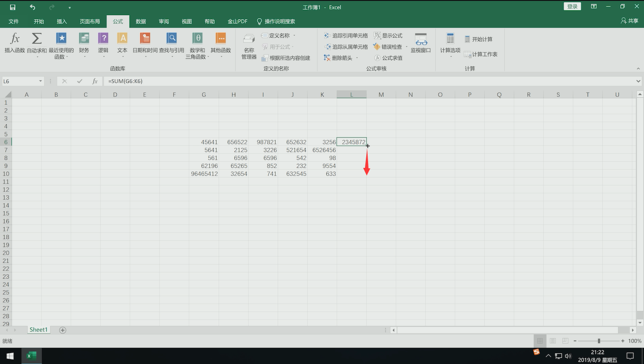Collapse the ribbon using the arrow
This screenshot has width=644, height=364.
coord(638,69)
